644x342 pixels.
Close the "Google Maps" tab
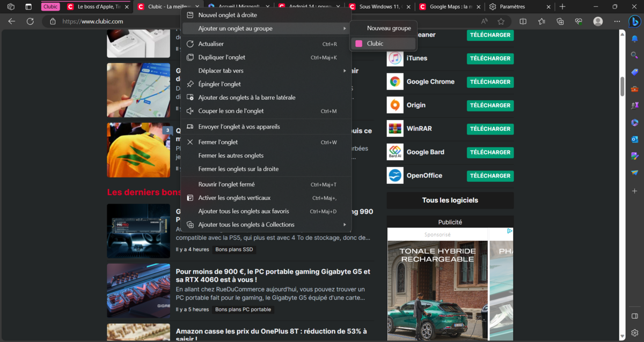coord(478,7)
